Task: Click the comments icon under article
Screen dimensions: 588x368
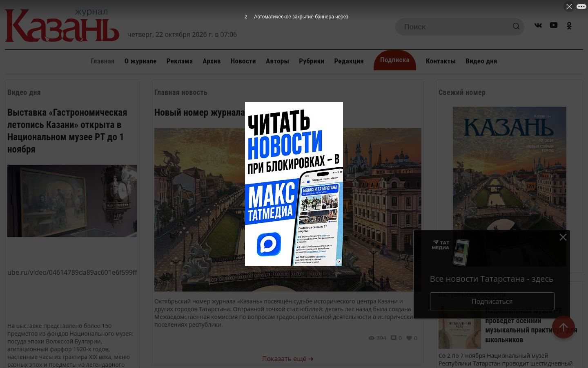Action: 394,338
